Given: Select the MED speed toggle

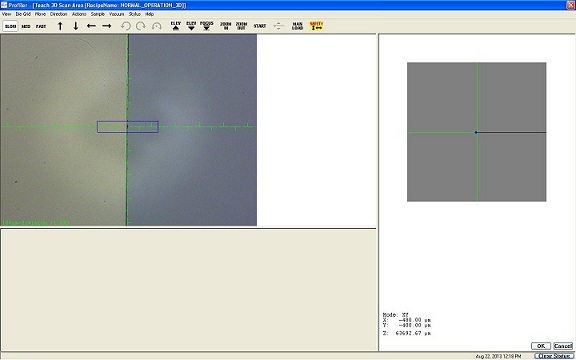Looking at the screenshot, I should pyautogui.click(x=26, y=26).
